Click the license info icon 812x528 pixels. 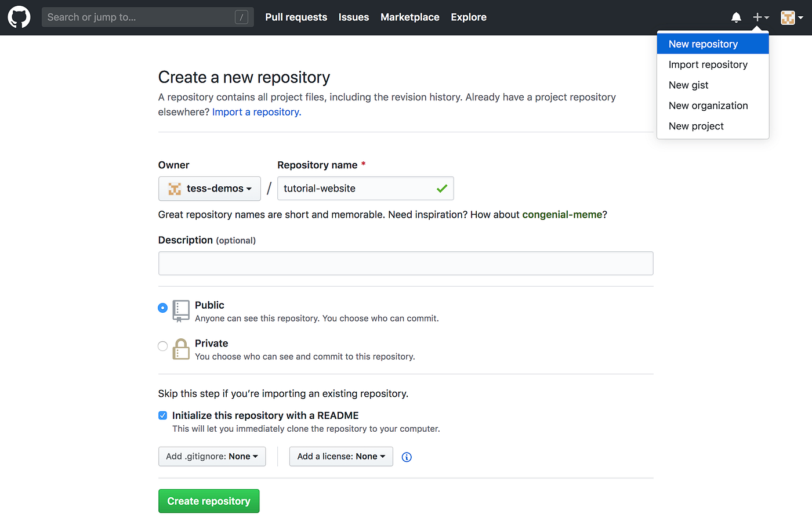pyautogui.click(x=407, y=457)
